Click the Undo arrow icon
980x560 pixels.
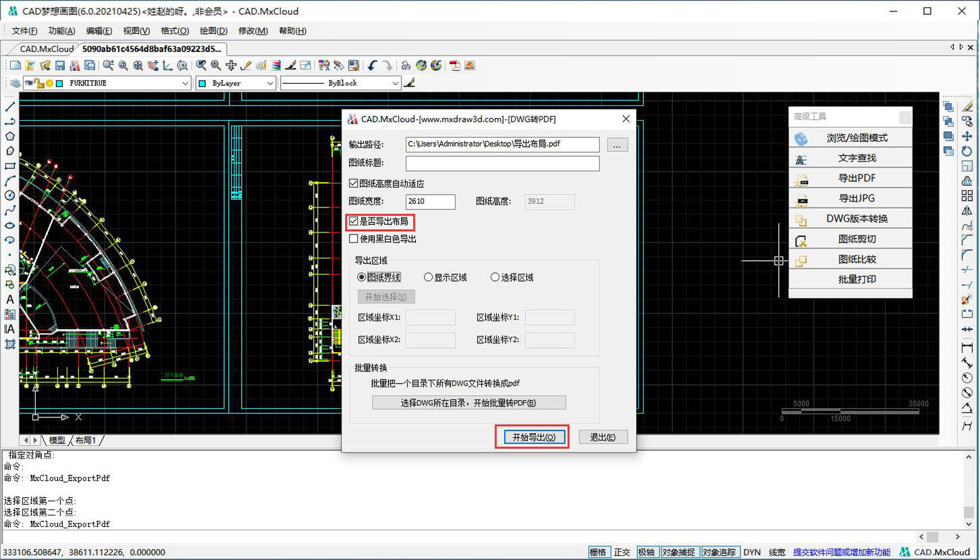point(372,66)
